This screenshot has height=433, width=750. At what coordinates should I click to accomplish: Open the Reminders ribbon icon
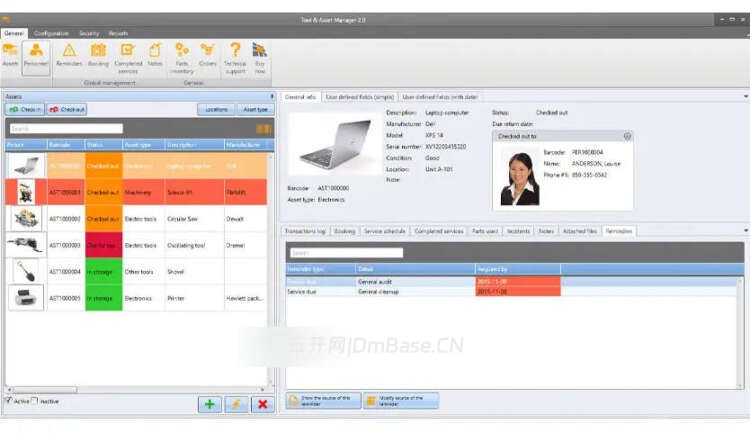tap(69, 55)
